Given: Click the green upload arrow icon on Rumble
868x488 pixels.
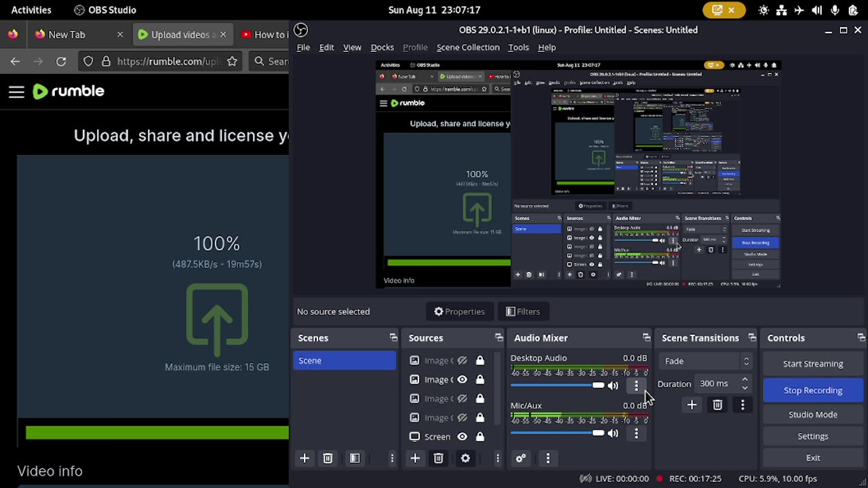Looking at the screenshot, I should point(217,320).
